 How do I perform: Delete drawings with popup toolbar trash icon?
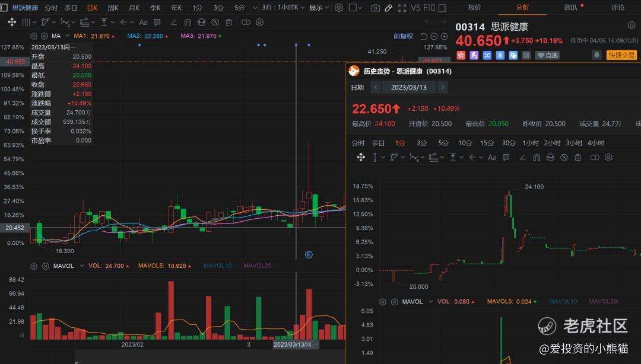point(577,157)
